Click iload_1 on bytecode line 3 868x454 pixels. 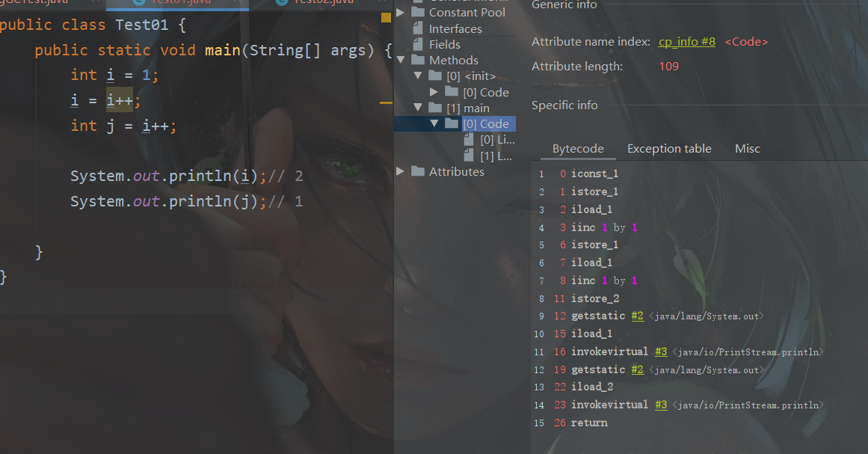(x=592, y=209)
